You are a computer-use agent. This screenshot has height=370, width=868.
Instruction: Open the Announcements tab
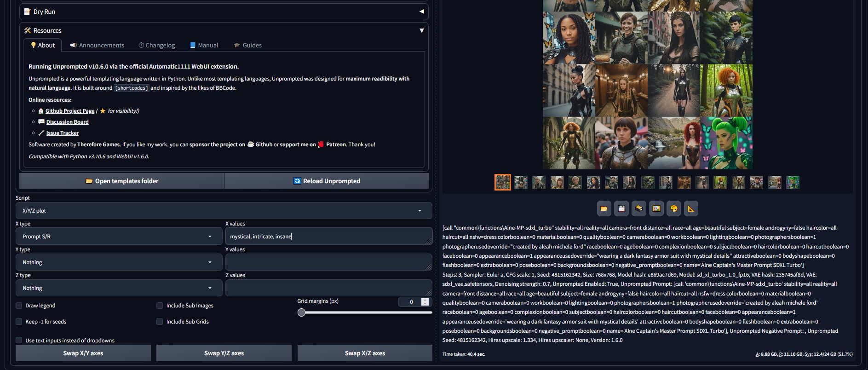tap(97, 45)
